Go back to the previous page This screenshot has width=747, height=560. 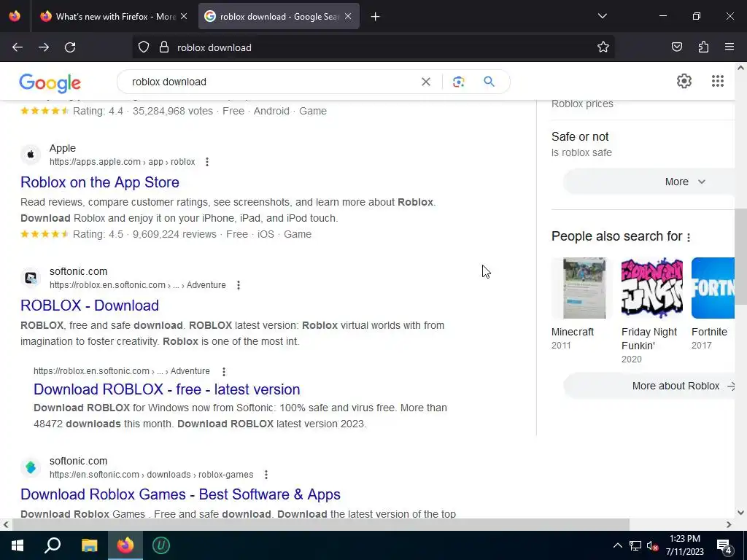[x=18, y=47]
